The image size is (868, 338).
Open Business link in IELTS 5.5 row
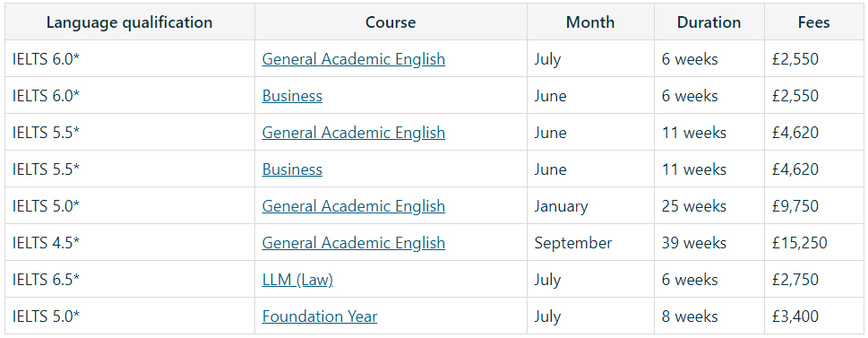point(292,169)
